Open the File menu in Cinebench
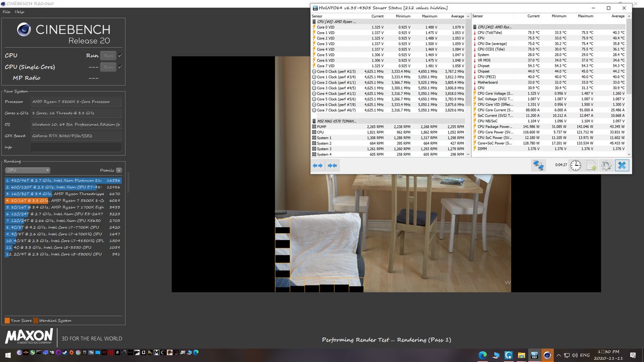Screen dimensions: 644x362 click(6, 12)
